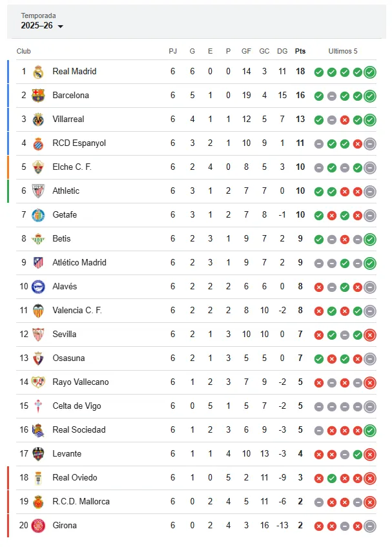Click the Girona club crest
Image resolution: width=392 pixels, height=547 pixels.
click(38, 526)
